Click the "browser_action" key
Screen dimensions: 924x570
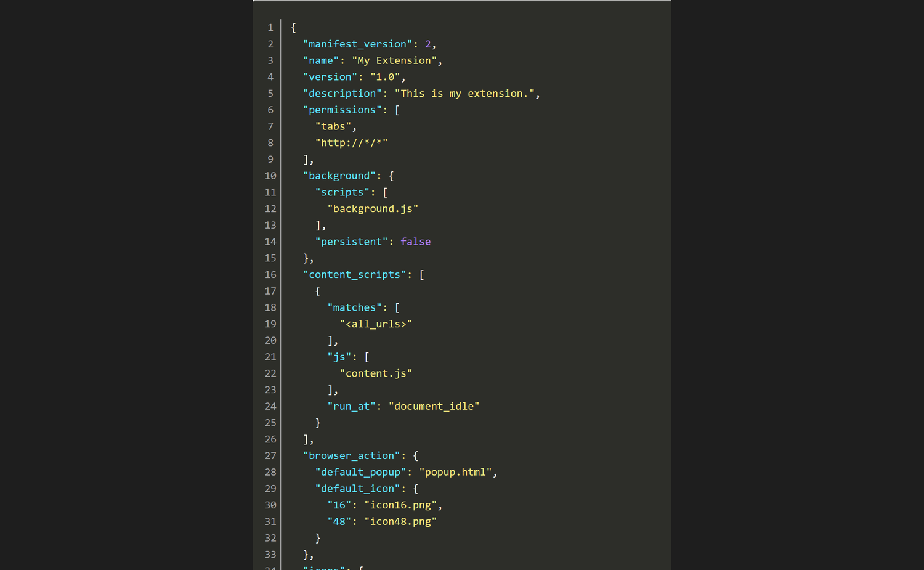click(x=351, y=455)
